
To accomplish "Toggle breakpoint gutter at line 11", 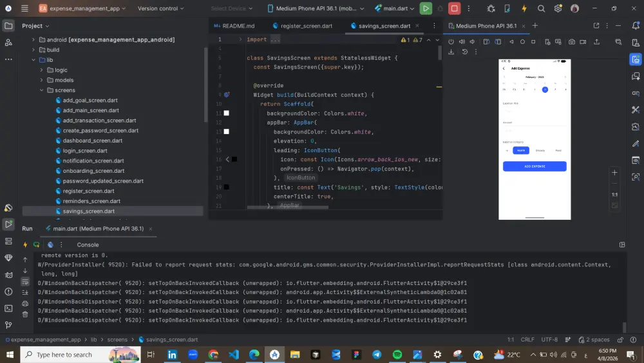I will click(219, 113).
